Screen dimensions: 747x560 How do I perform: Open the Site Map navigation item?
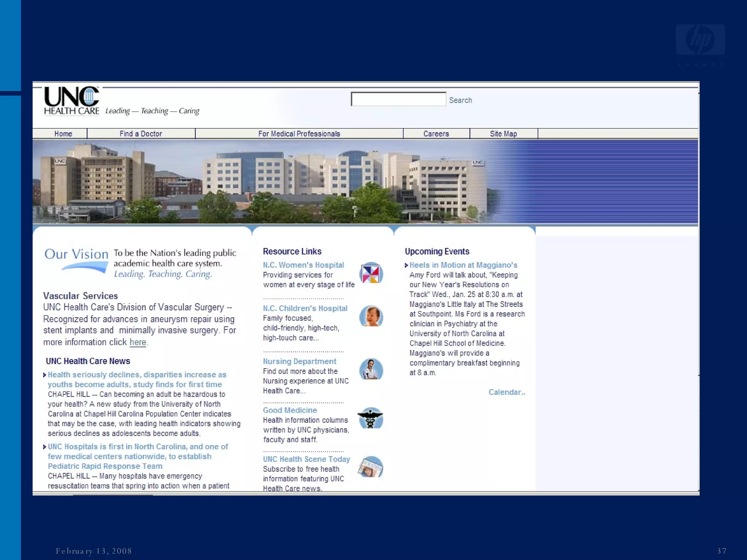coord(503,134)
